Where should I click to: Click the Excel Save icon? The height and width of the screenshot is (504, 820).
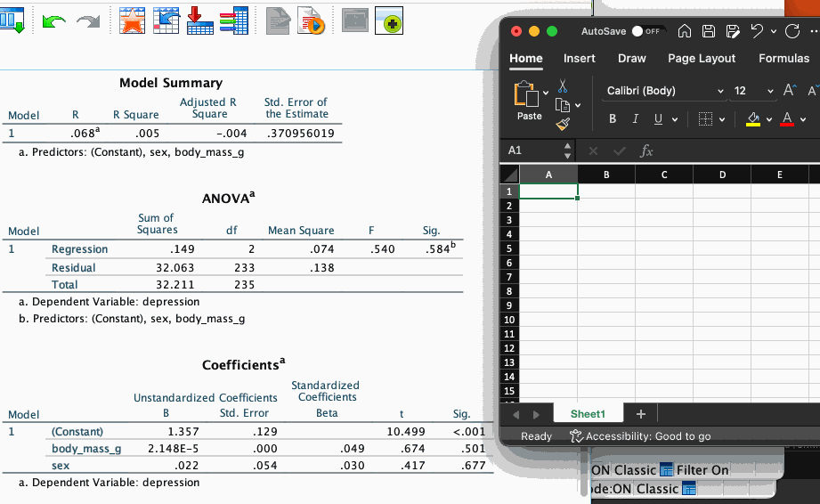pos(710,31)
